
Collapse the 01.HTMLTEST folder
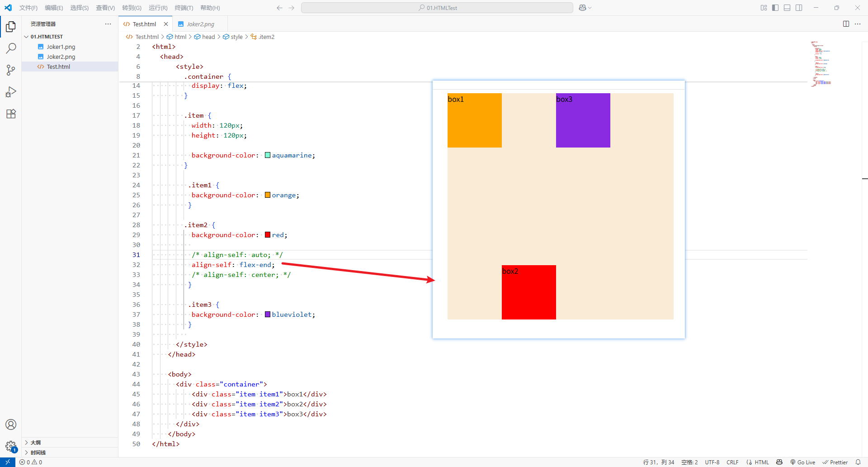pyautogui.click(x=70, y=37)
